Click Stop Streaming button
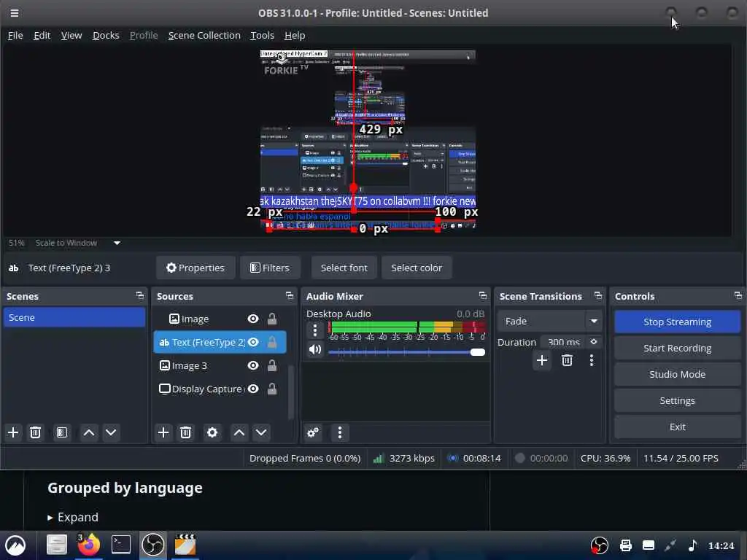The width and height of the screenshot is (747, 560). (678, 322)
